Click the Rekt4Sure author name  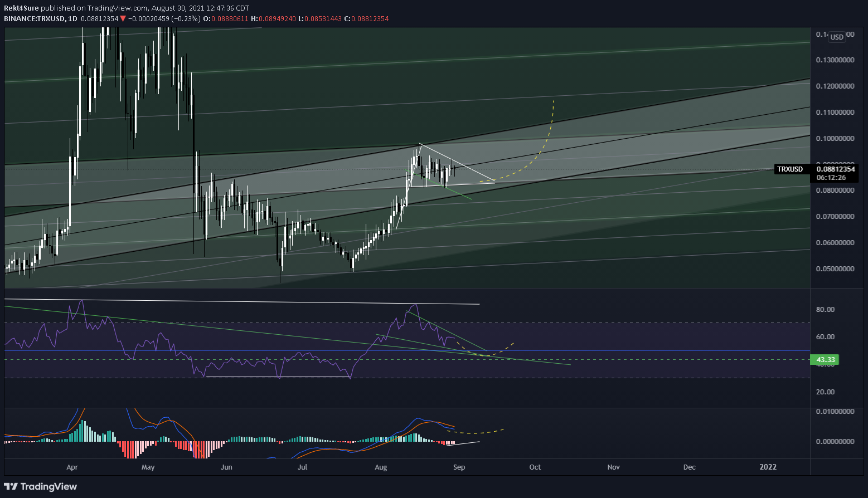click(22, 8)
